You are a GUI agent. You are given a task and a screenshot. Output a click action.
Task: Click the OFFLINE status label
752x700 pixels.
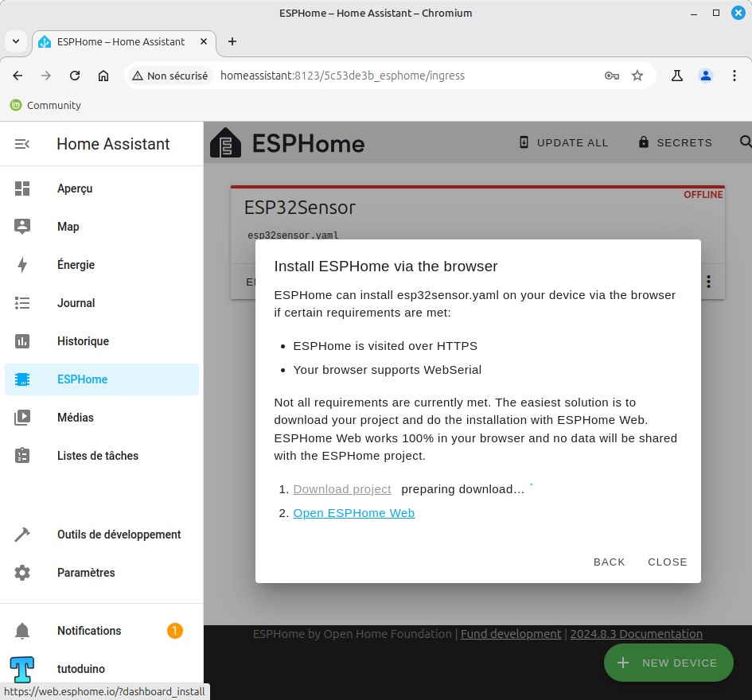(x=703, y=195)
